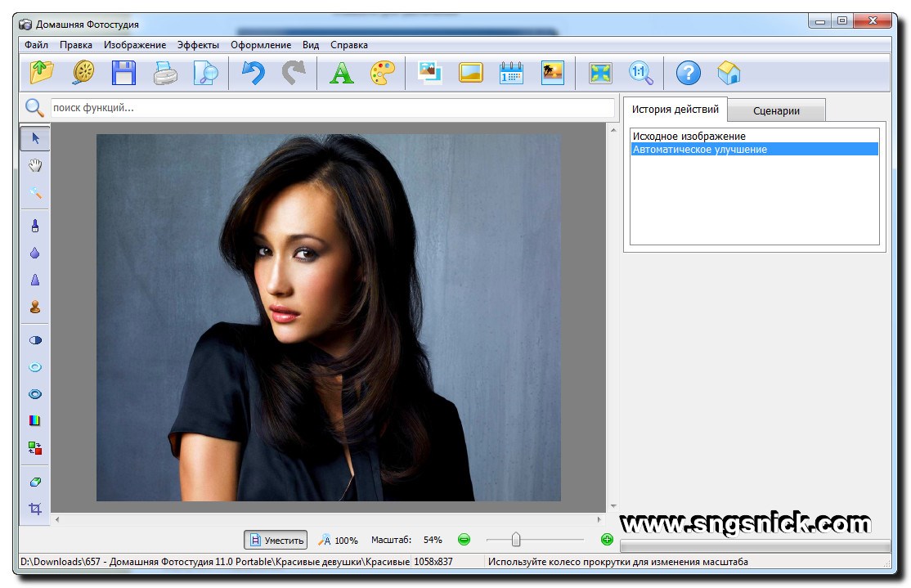Select the dark blue ring tool
This screenshot has height=588, width=911.
pos(35,394)
